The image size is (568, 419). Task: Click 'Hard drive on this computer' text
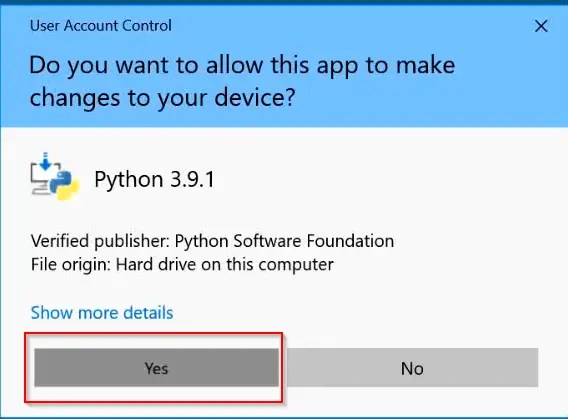point(225,264)
